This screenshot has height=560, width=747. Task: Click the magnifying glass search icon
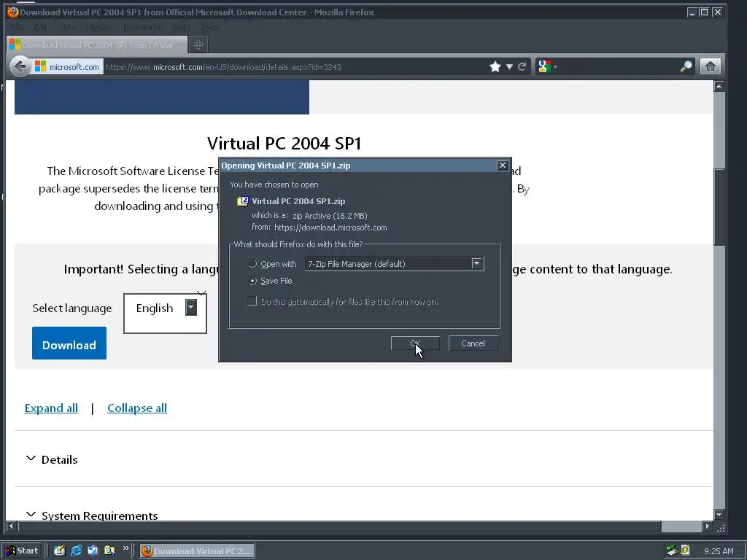(x=686, y=66)
